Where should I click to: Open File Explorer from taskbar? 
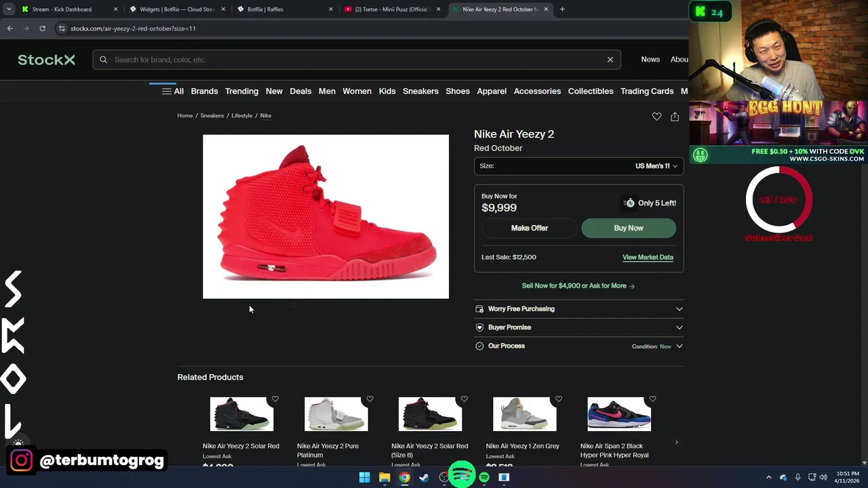384,477
